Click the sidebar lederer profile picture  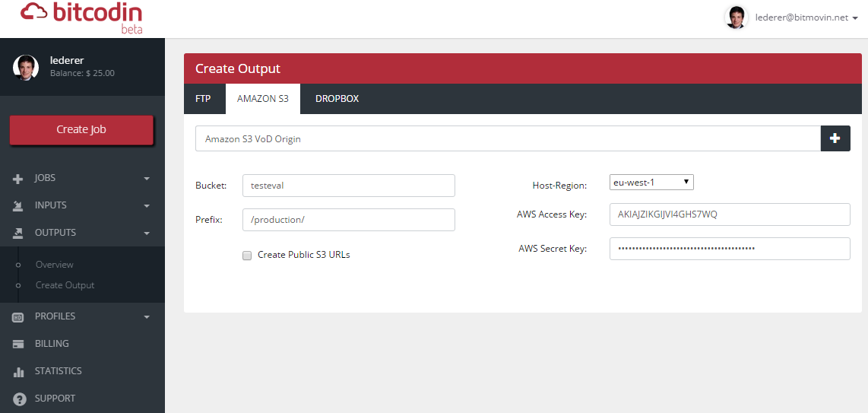pyautogui.click(x=26, y=67)
